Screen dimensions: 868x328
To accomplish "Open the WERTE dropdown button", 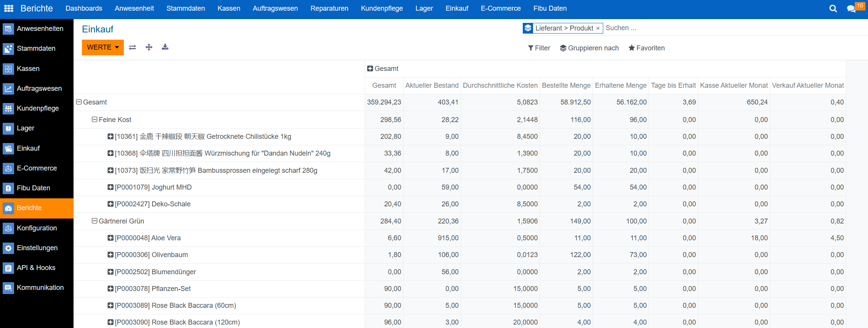I will (102, 47).
